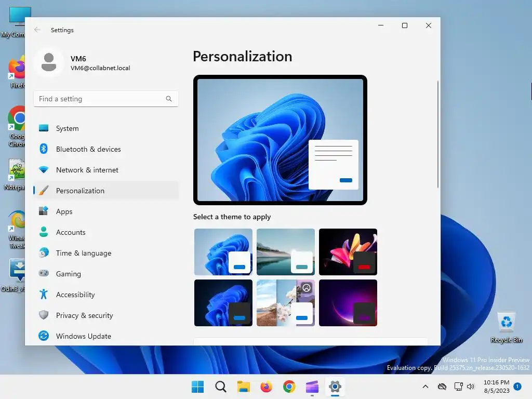Apply the lake landscape theme

pos(286,252)
